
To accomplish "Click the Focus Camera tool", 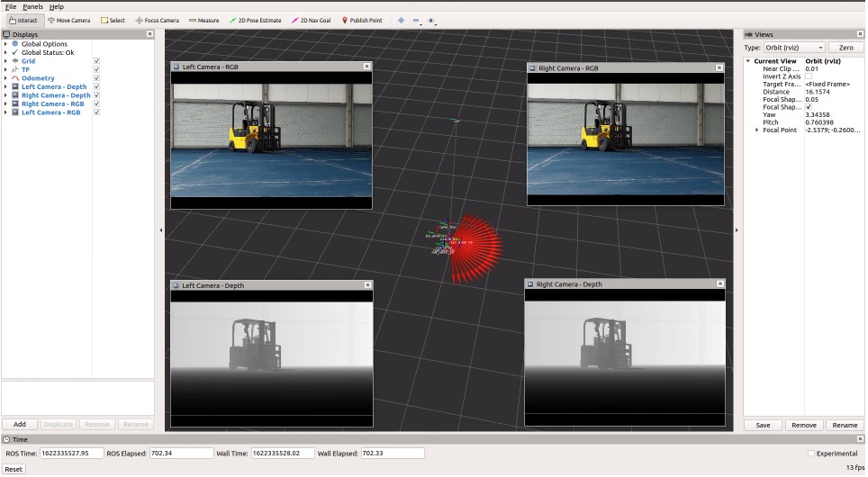I will (x=158, y=21).
